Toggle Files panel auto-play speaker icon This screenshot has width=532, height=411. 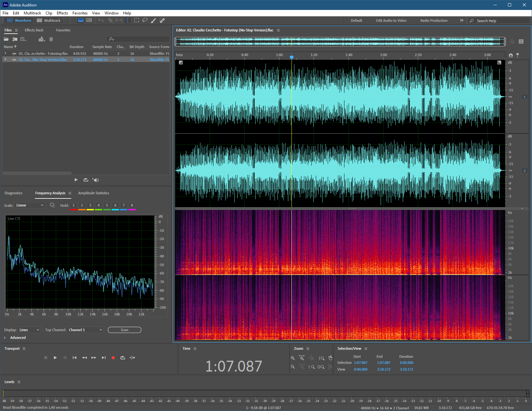pyautogui.click(x=96, y=180)
